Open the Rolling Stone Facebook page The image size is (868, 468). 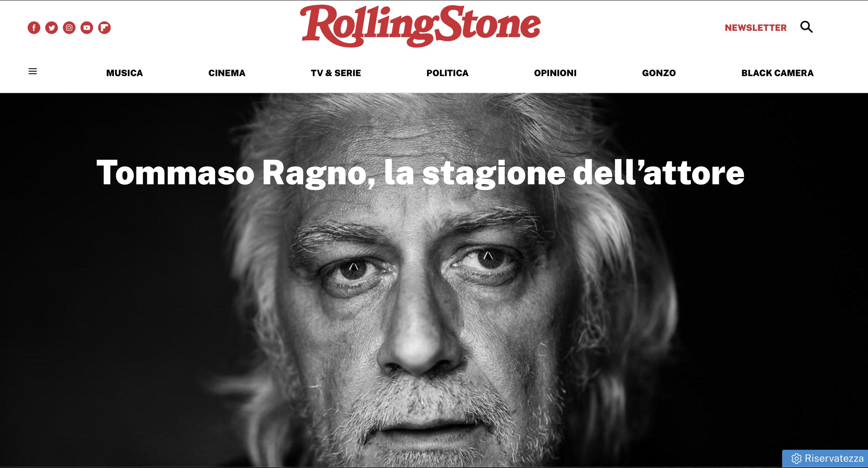pos(34,28)
